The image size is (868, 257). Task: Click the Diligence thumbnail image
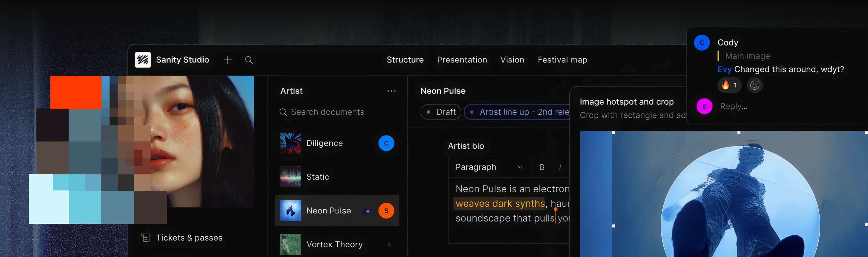[291, 143]
